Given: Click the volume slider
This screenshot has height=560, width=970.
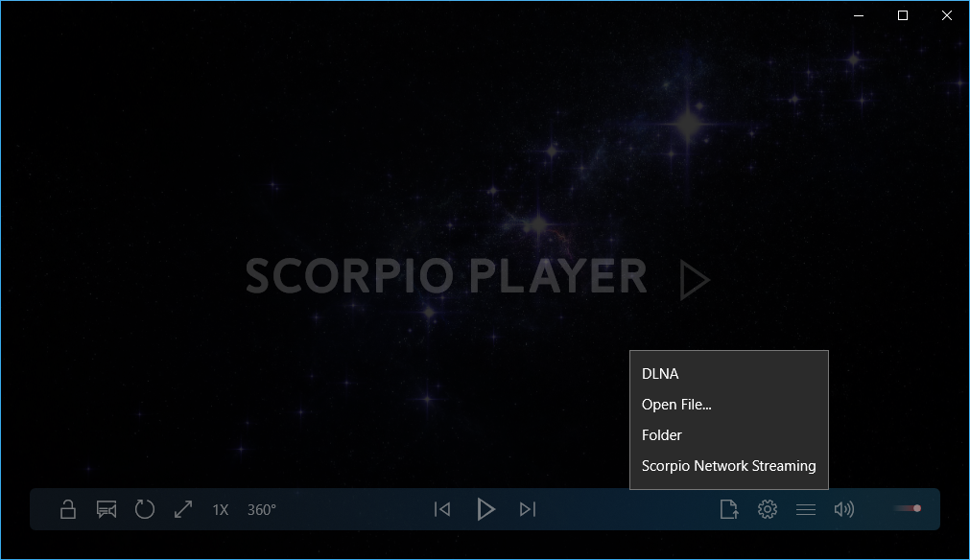Looking at the screenshot, I should click(x=908, y=508).
